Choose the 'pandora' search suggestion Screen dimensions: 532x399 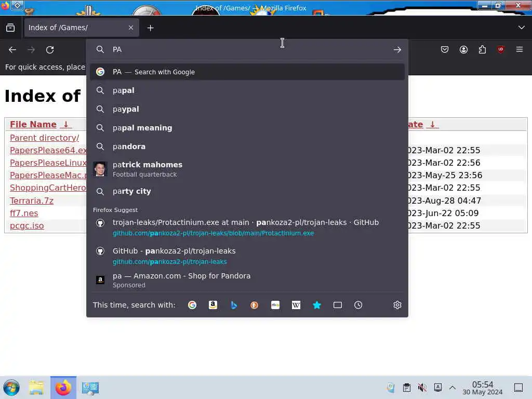coord(247,147)
